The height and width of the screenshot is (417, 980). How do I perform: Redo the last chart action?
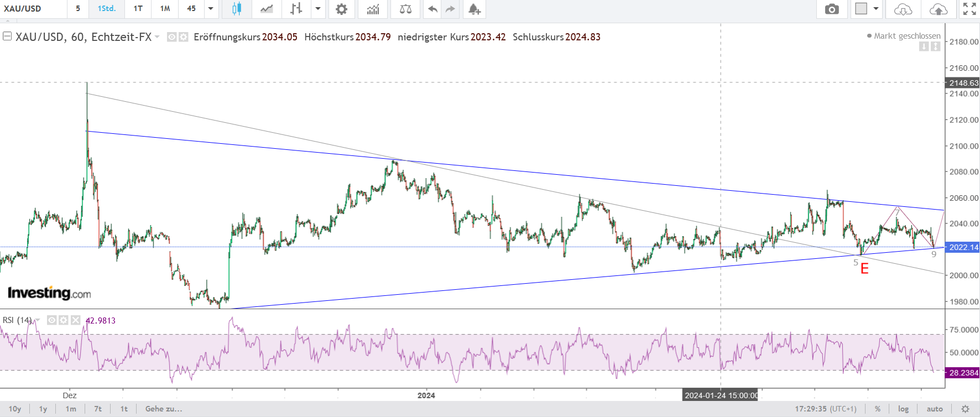click(450, 9)
